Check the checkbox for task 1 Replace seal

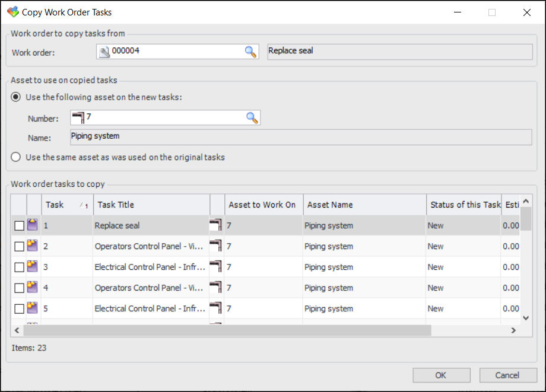20,226
